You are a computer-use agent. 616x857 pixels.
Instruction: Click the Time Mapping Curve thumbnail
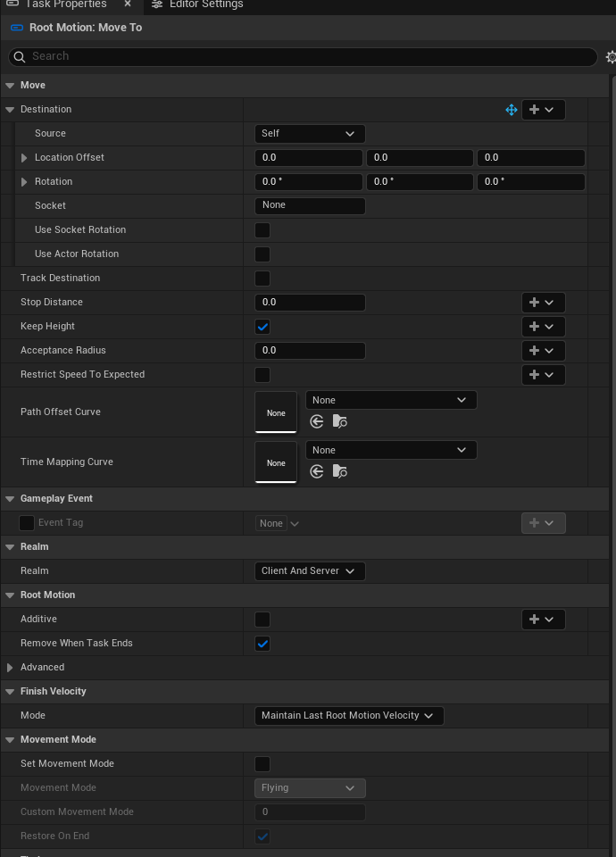[x=276, y=462]
